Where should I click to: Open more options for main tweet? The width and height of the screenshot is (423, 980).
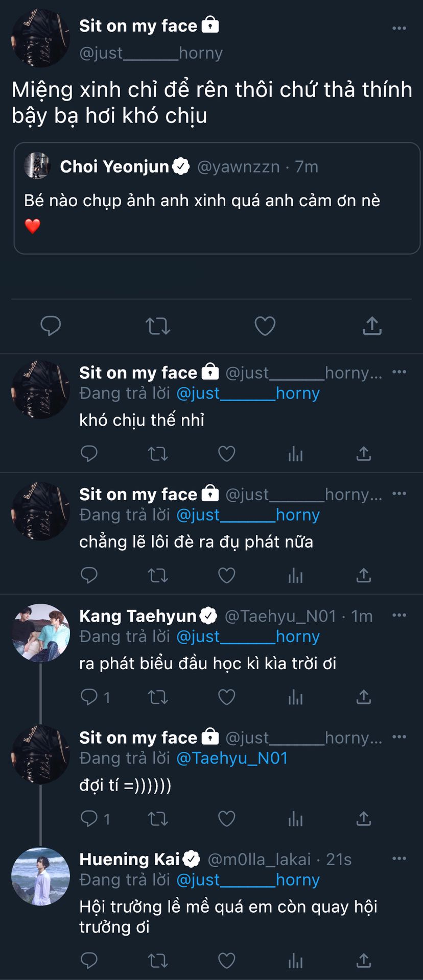pyautogui.click(x=399, y=28)
